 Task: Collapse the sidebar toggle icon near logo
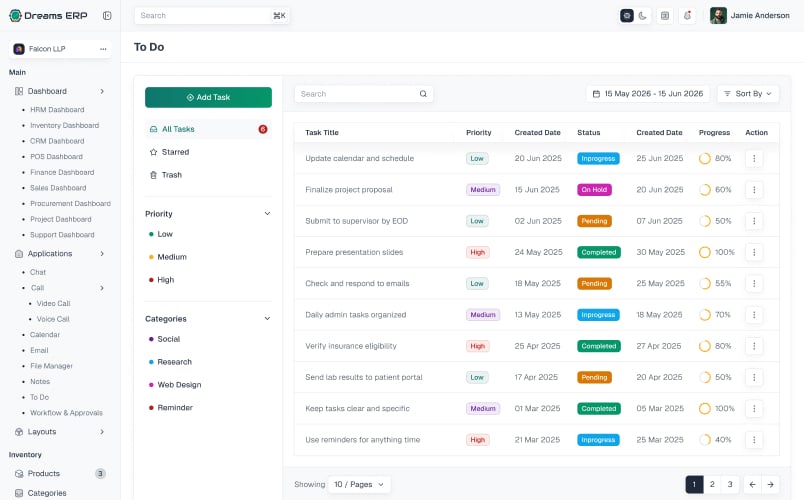click(107, 15)
